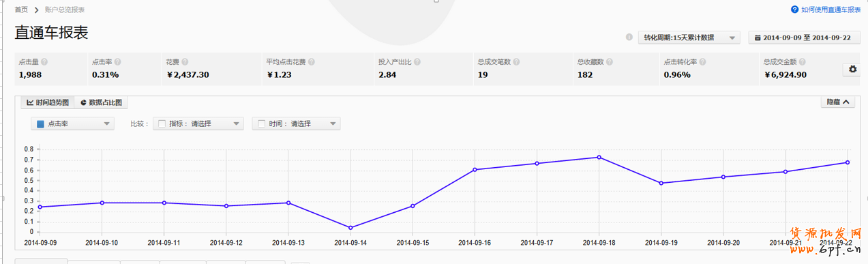Switch to the 时间趋势图 tab
Viewport: 868px width, 264px height.
click(48, 102)
